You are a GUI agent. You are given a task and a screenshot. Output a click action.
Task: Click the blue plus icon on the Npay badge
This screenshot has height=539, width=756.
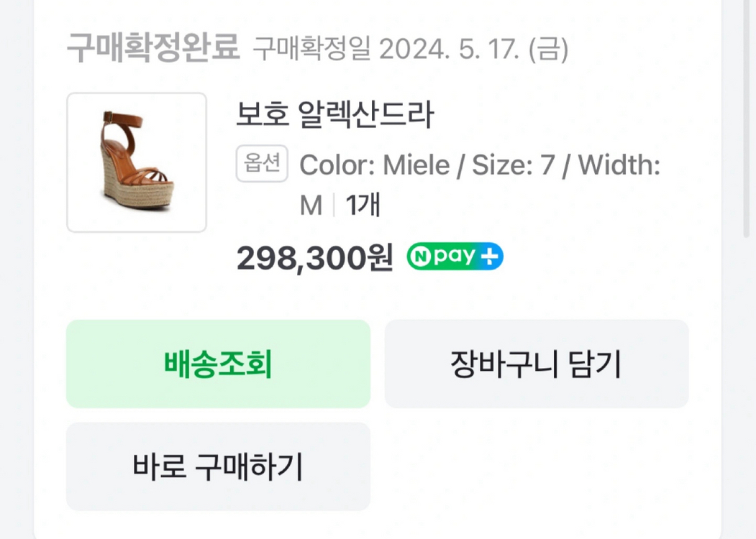[491, 256]
